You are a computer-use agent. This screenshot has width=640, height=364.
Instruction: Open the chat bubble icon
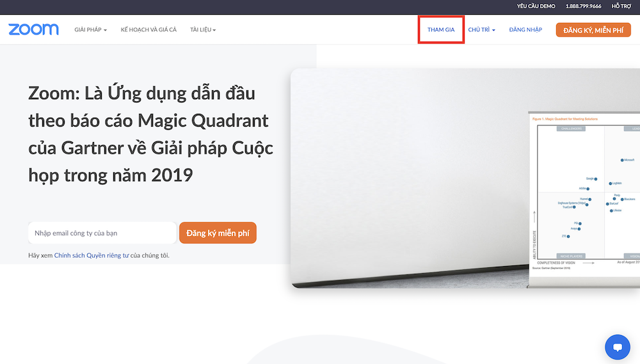(x=617, y=347)
